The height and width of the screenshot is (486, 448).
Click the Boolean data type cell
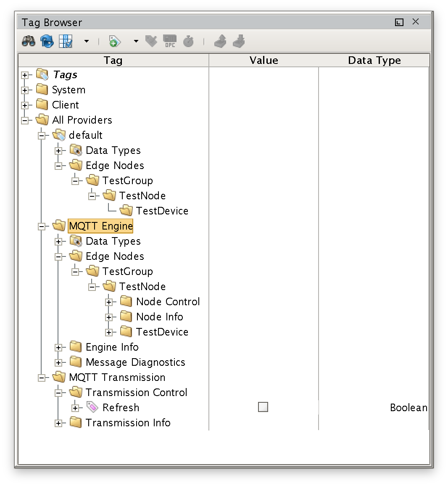(x=374, y=407)
